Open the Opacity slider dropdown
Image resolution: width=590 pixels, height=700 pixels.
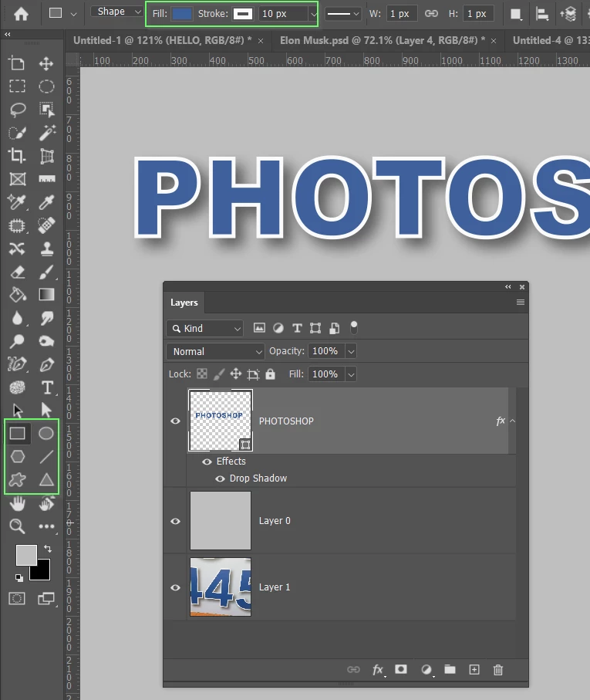click(x=351, y=351)
